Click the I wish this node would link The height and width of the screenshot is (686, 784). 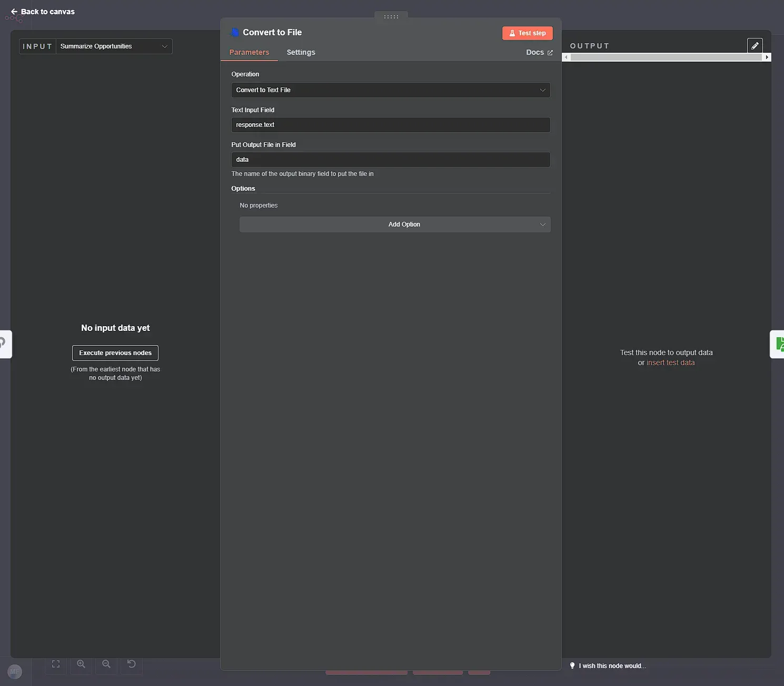(x=612, y=666)
